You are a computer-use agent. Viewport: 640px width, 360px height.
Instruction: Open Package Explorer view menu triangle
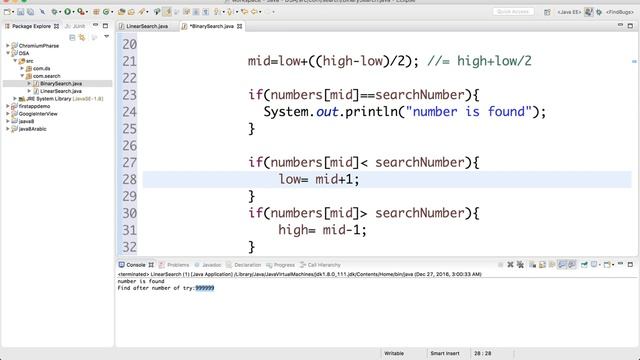tap(107, 37)
